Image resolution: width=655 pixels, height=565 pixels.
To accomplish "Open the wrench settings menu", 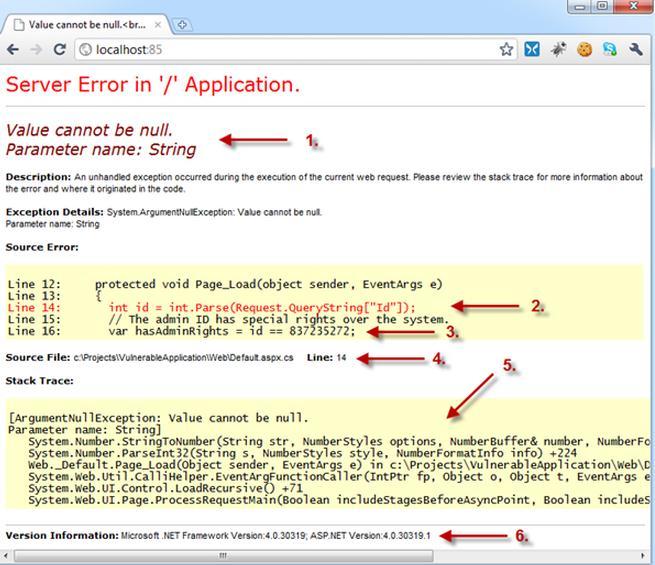I will (x=636, y=49).
